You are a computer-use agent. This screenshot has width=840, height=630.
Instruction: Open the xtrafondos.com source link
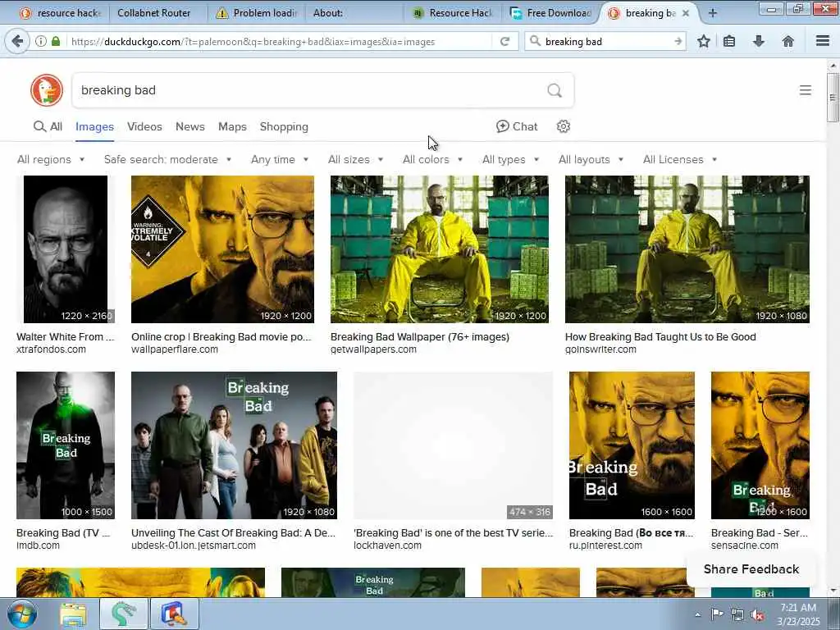pos(51,349)
